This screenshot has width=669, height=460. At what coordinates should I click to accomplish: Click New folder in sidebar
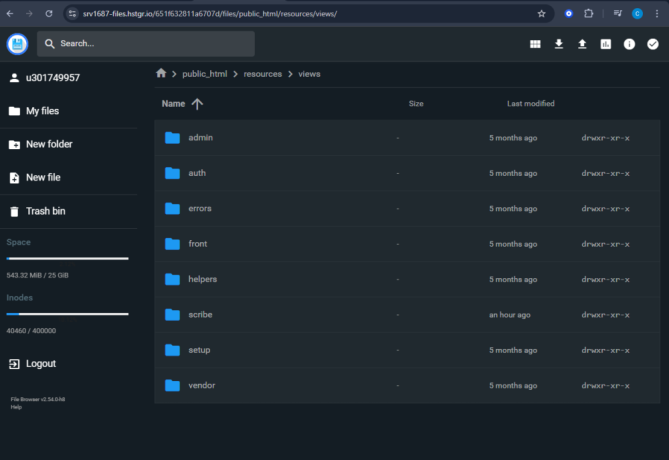coord(48,144)
